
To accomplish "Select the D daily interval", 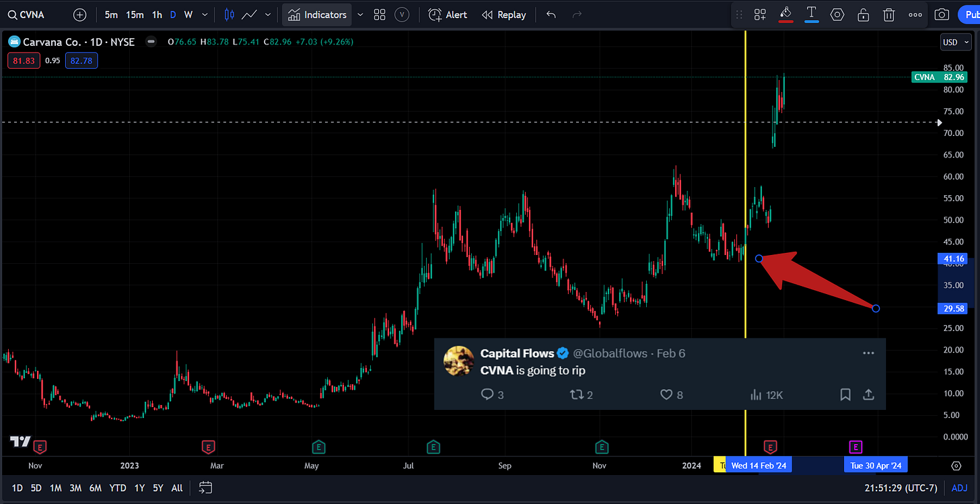I will tap(173, 15).
